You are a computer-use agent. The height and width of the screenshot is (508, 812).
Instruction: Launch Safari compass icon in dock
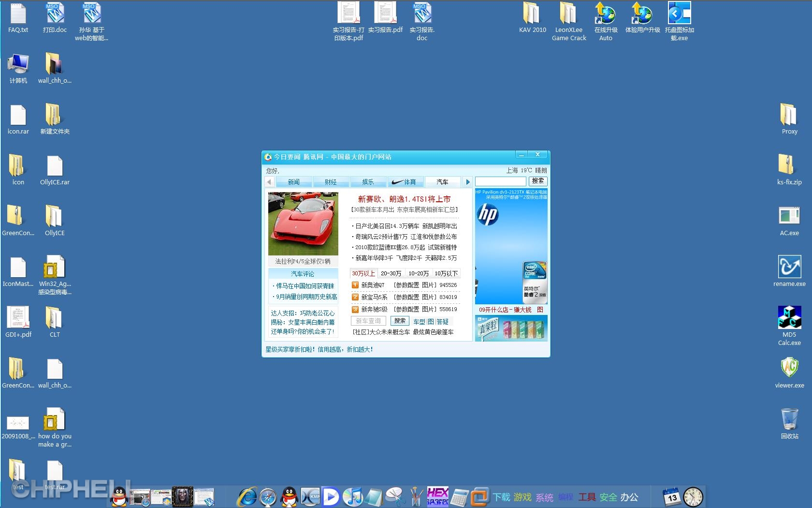coord(268,497)
